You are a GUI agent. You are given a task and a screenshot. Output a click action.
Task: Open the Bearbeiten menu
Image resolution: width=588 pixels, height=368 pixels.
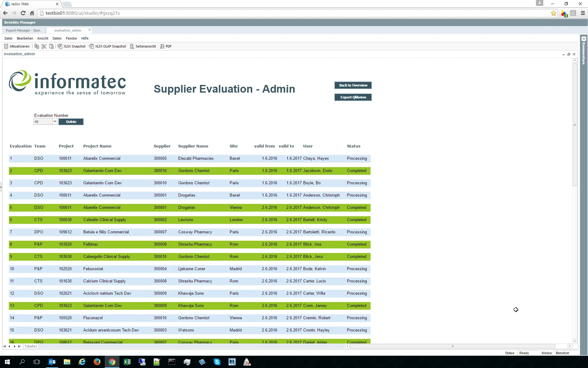click(x=25, y=38)
